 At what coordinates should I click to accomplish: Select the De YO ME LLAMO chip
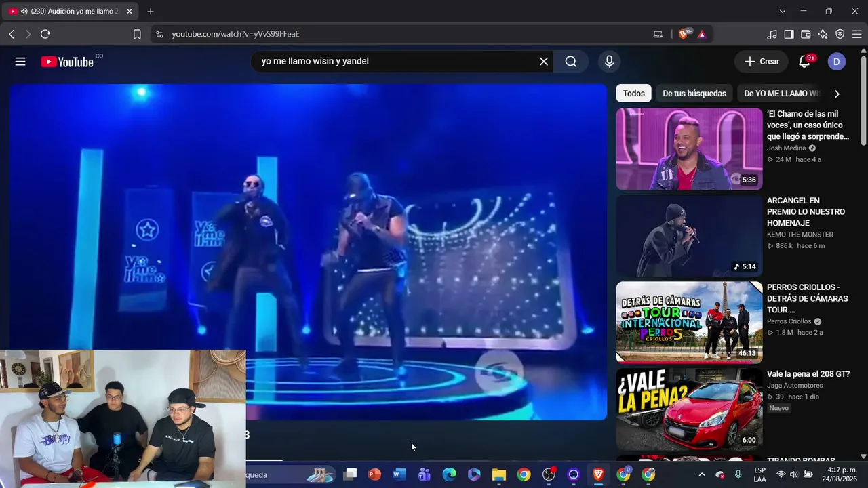coord(781,94)
